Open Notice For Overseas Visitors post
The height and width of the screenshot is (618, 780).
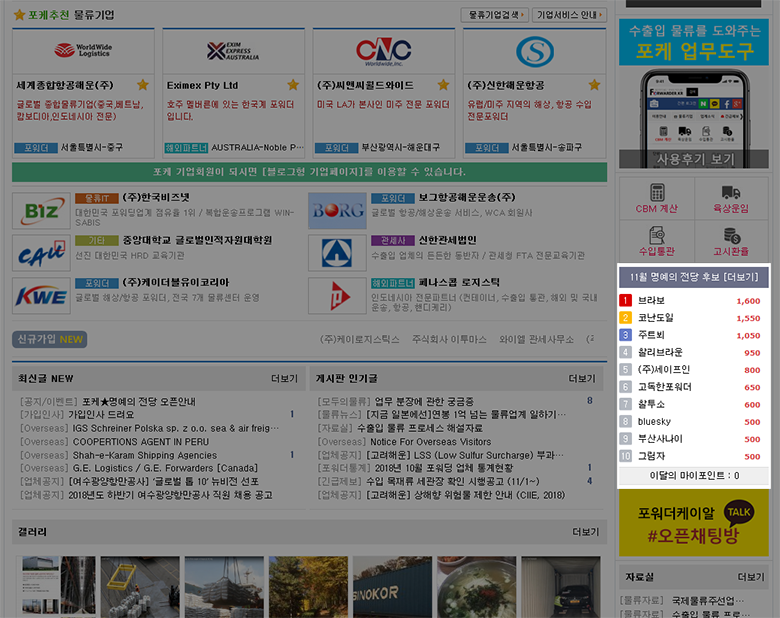coord(430,442)
